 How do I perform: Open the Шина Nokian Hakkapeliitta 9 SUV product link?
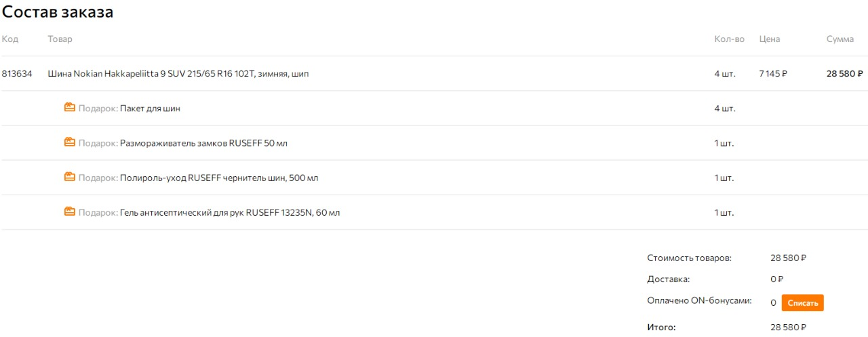(x=178, y=74)
